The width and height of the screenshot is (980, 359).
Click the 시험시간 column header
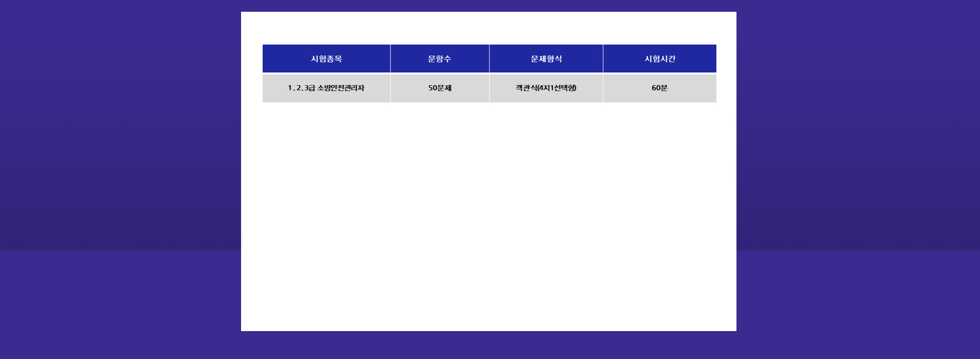click(x=660, y=59)
